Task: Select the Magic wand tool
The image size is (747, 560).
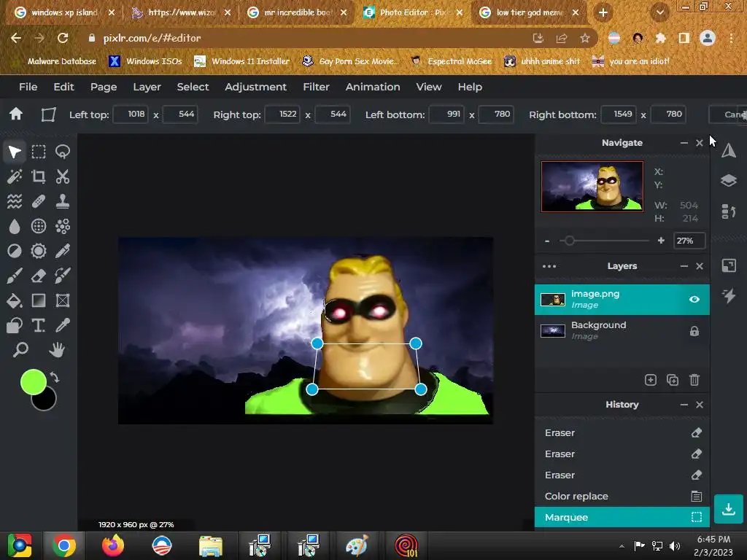Action: tap(15, 176)
